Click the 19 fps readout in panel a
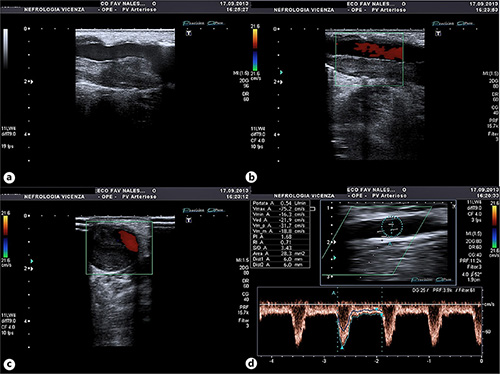The height and width of the screenshot is (374, 500). [x=7, y=146]
